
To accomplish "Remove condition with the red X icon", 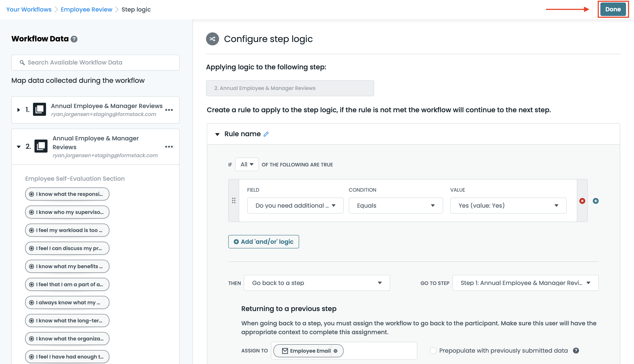I will pyautogui.click(x=582, y=201).
